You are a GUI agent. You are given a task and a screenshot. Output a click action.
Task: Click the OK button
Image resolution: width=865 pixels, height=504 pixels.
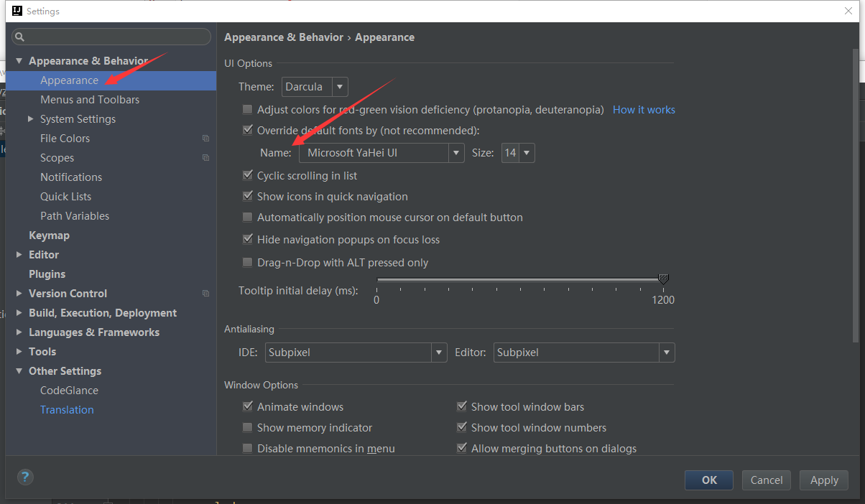tap(709, 480)
